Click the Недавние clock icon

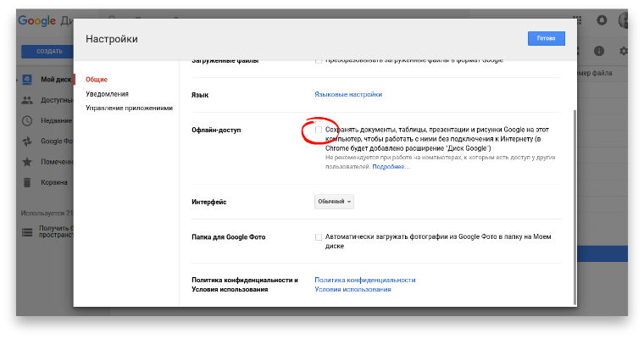coord(27,121)
